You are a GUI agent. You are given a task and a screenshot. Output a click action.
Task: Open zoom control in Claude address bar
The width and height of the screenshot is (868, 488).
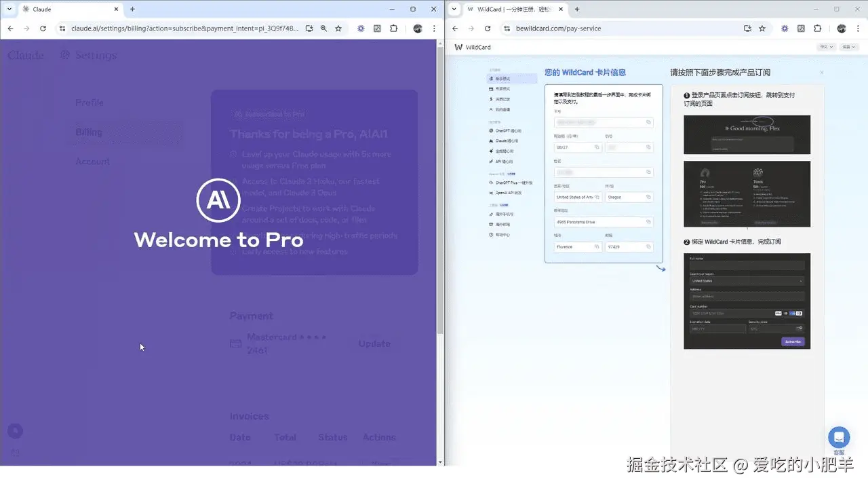[323, 29]
